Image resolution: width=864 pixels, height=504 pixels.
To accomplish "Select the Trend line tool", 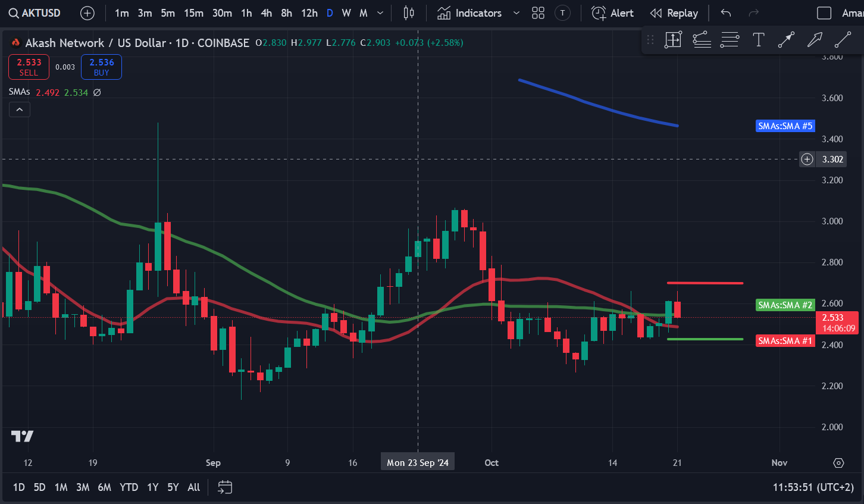I will [843, 40].
